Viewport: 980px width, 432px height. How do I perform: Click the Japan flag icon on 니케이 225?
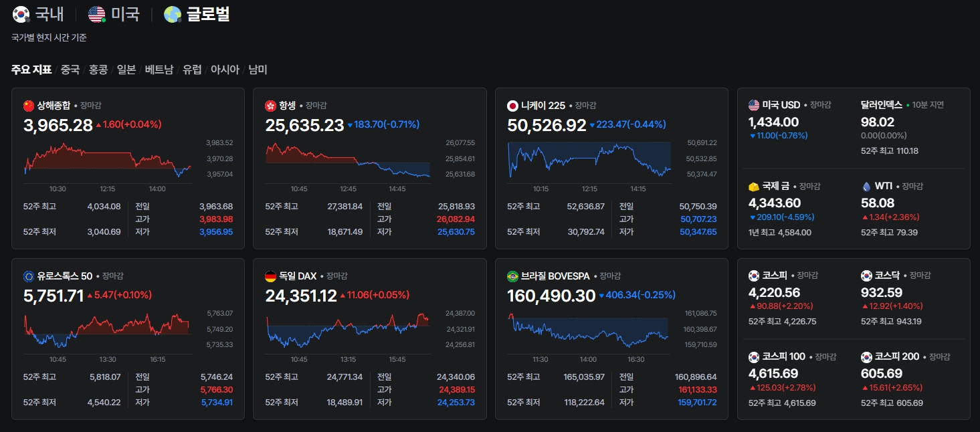tap(512, 106)
